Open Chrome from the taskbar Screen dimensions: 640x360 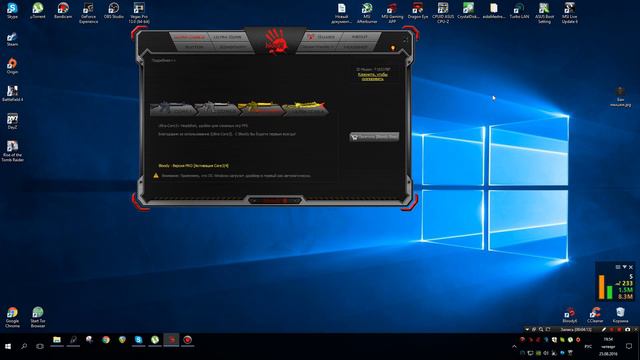[x=106, y=340]
